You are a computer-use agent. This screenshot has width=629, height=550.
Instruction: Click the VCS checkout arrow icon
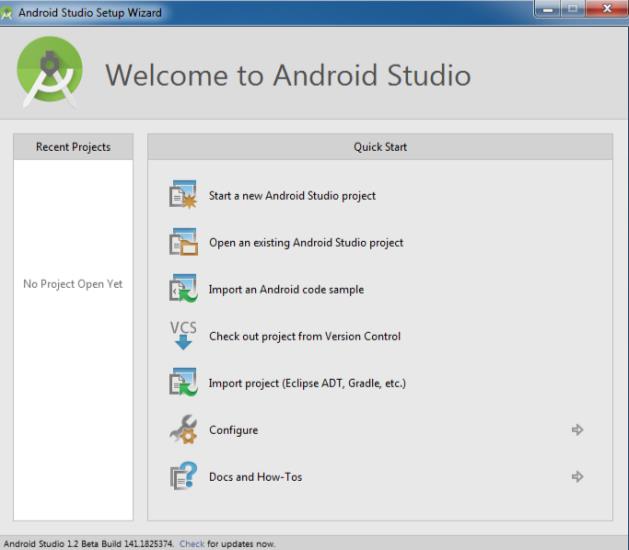click(183, 336)
